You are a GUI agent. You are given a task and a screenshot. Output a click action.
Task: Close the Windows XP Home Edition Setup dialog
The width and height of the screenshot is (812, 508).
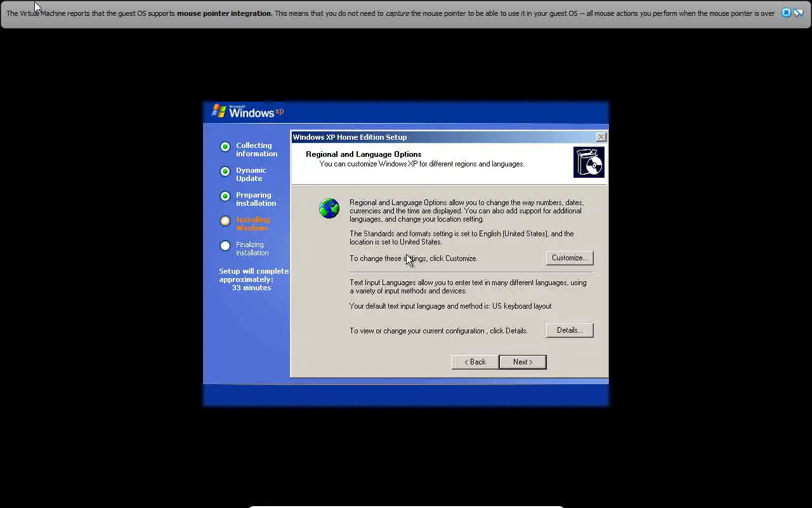point(601,137)
